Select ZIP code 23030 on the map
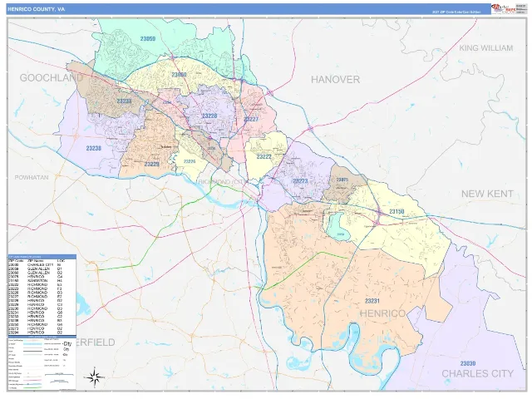This screenshot has width=532, height=399. click(x=468, y=364)
